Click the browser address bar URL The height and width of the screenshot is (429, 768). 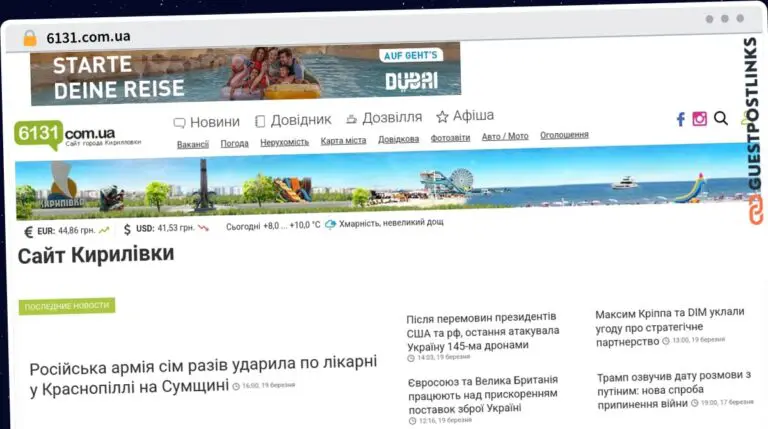pos(87,37)
